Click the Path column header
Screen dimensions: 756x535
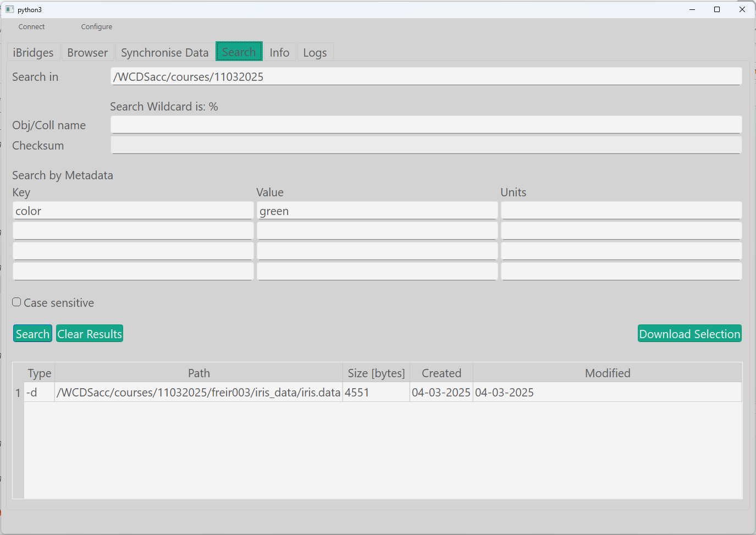pos(198,373)
